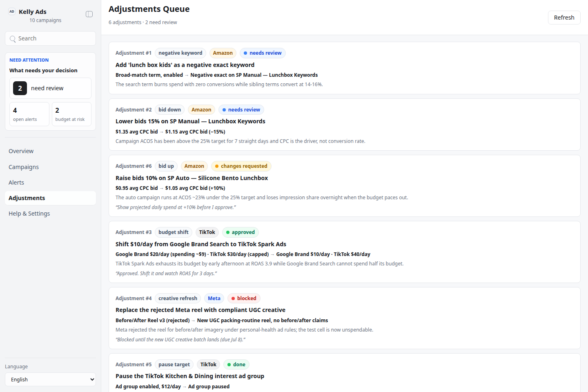
Task: Click Amazon tag on Adjustment #6
Action: click(x=194, y=166)
